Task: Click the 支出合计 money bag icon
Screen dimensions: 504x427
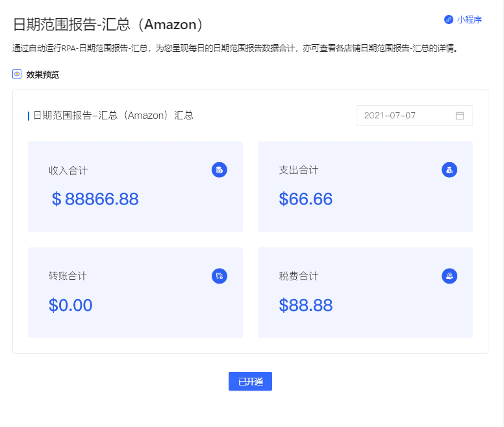Action: tap(449, 170)
